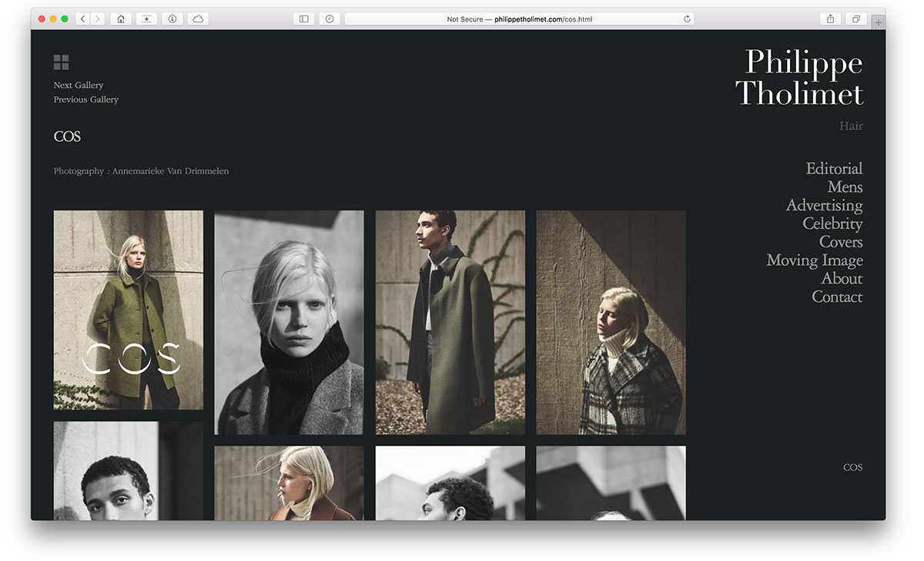Click the COS gallery heading
This screenshot has width=924, height=561.
67,136
